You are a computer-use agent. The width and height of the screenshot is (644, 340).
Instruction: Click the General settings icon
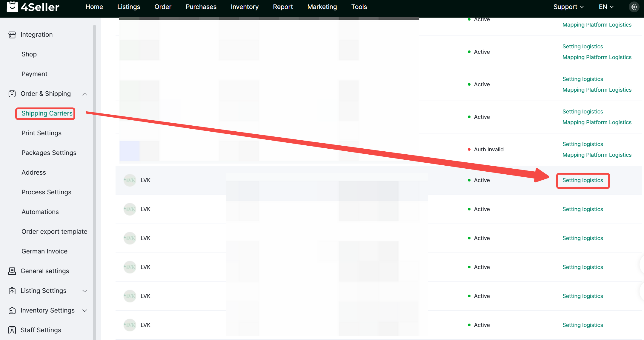(12, 271)
